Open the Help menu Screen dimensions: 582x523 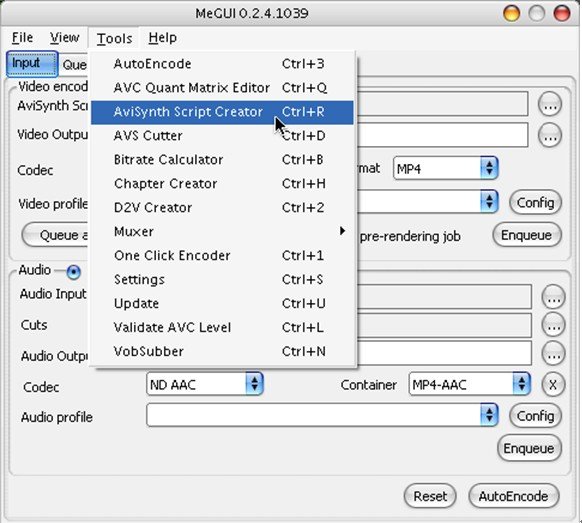tap(163, 38)
